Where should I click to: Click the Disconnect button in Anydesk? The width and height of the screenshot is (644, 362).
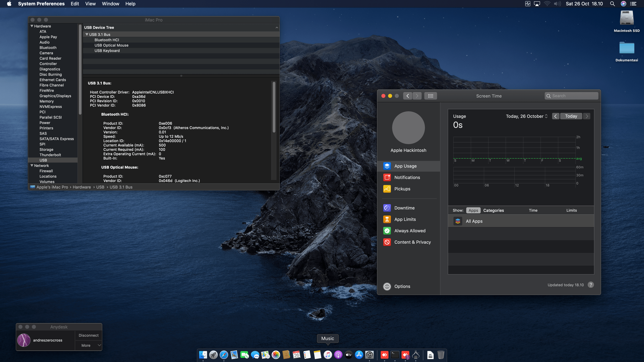click(89, 335)
